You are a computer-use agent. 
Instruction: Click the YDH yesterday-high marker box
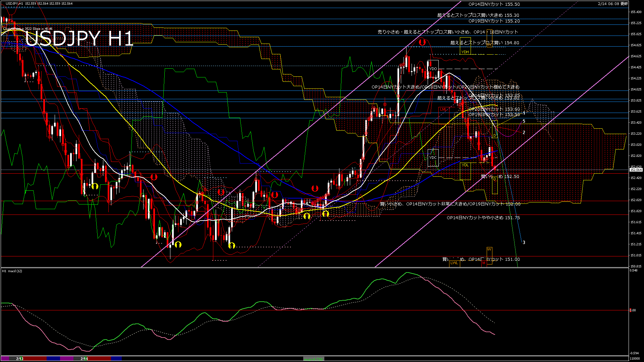coord(465,52)
